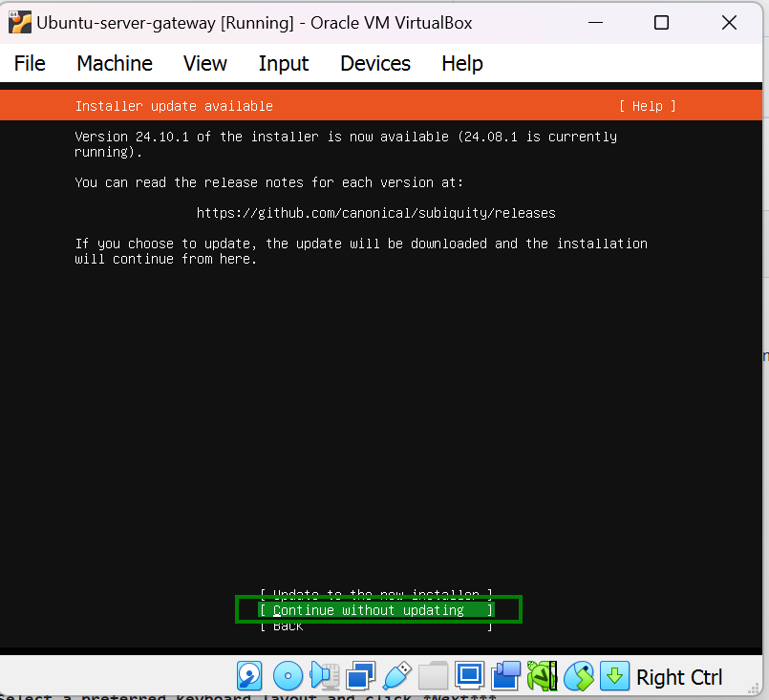
Task: Open the audio settings status icon
Action: pyautogui.click(x=325, y=676)
